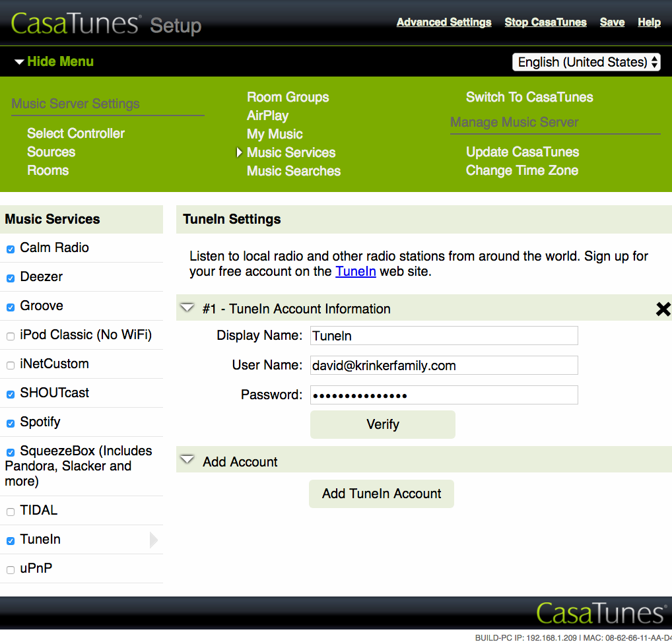Click the CasaTunes logo in footer
This screenshot has width=672, height=644.
coord(602,613)
